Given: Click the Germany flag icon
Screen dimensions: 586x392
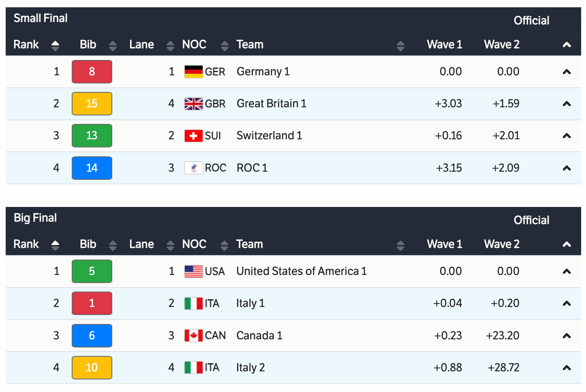Looking at the screenshot, I should tap(193, 72).
